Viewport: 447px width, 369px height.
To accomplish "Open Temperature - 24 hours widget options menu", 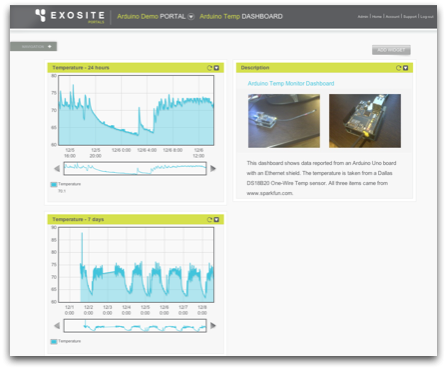I will click(x=216, y=68).
